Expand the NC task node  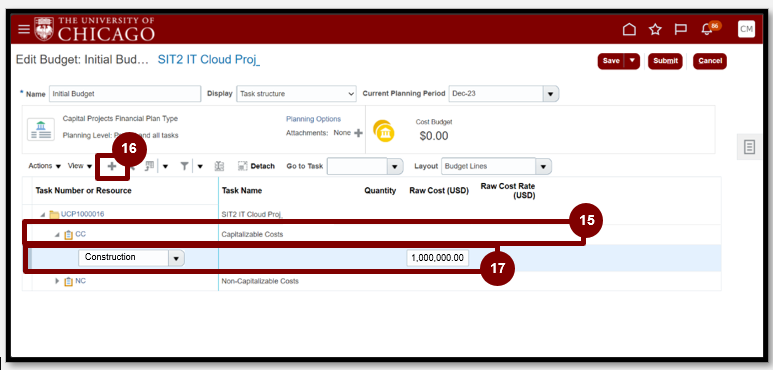pyautogui.click(x=57, y=282)
